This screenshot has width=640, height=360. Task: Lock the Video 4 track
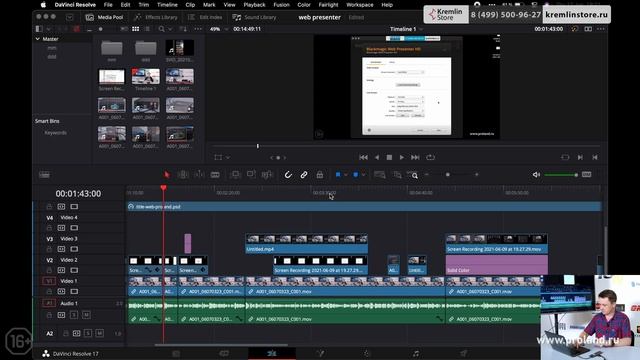[49, 228]
